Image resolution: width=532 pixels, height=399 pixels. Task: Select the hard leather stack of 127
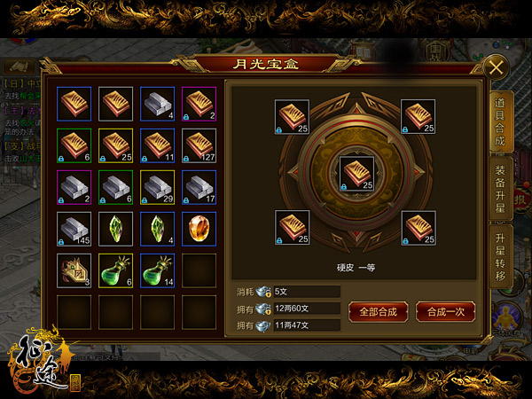[199, 145]
